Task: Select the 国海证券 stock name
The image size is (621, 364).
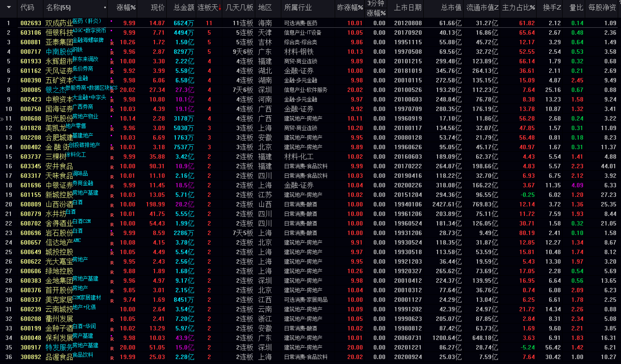Action: pyautogui.click(x=59, y=109)
